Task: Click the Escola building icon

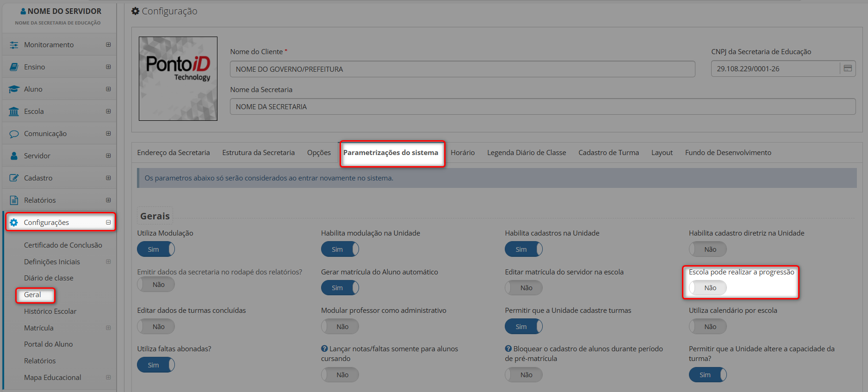Action: click(x=14, y=112)
